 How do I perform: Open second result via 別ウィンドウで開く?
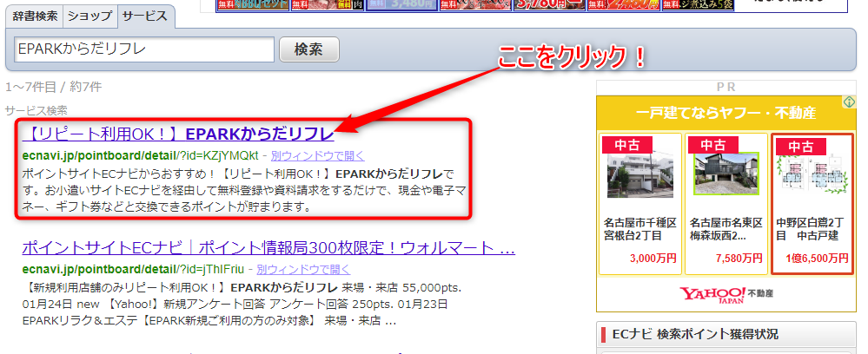(303, 269)
